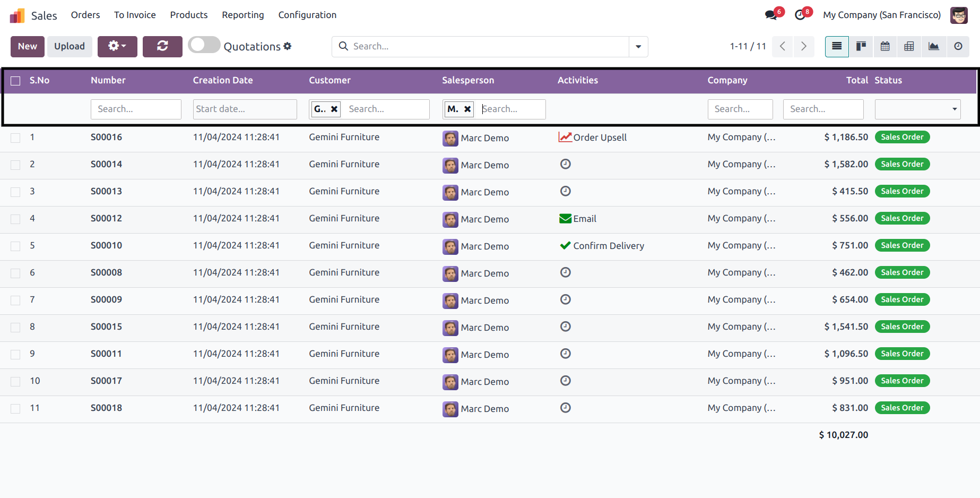Schedule activity clock for S00014
Screen dimensions: 980x498
[566, 164]
